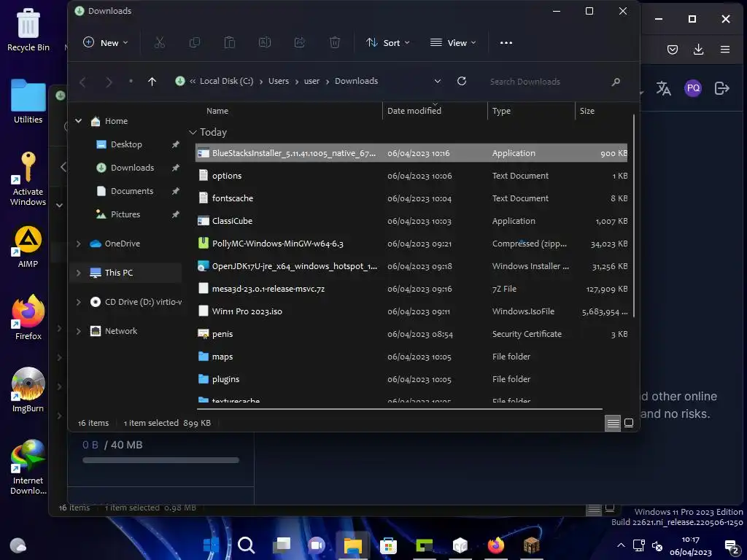The image size is (747, 560).
Task: Select the Utilities folder desktop icon
Action: 28,101
